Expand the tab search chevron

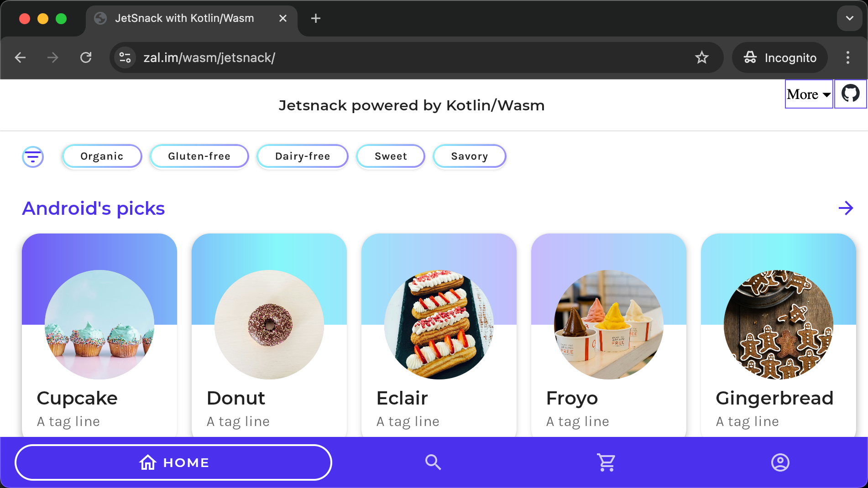click(850, 18)
